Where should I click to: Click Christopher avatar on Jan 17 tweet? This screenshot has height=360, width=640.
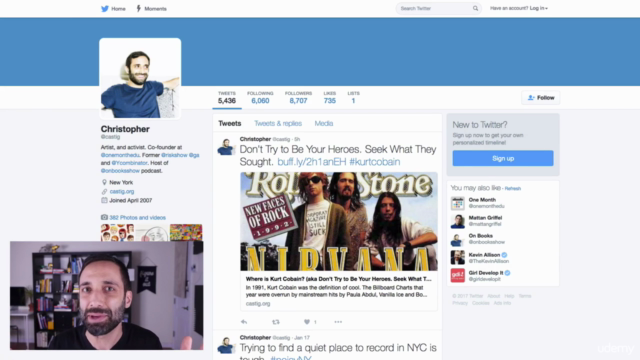click(226, 345)
